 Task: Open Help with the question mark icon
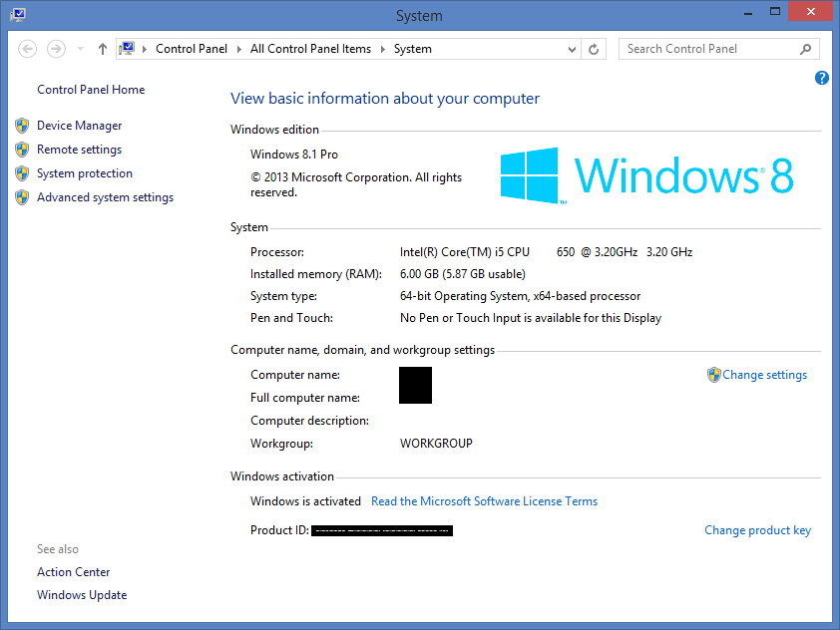tap(822, 78)
